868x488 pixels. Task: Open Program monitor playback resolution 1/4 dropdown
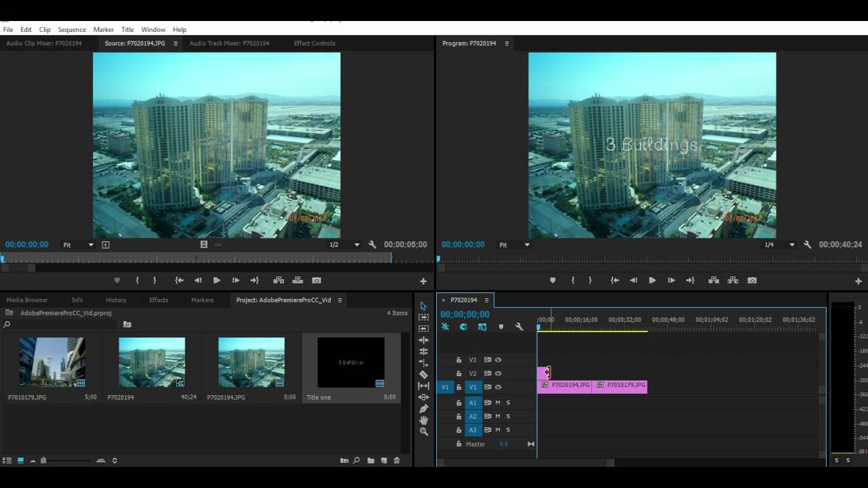[x=779, y=245]
